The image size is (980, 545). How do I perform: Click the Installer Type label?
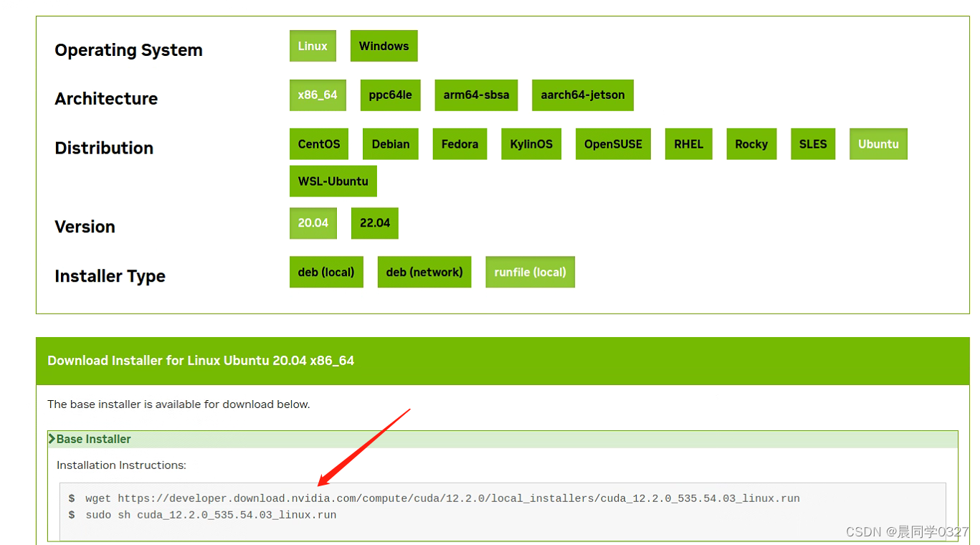(x=110, y=276)
